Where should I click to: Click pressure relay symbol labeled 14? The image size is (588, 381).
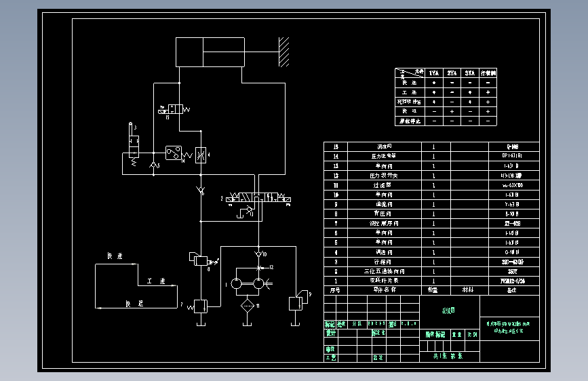click(x=174, y=153)
